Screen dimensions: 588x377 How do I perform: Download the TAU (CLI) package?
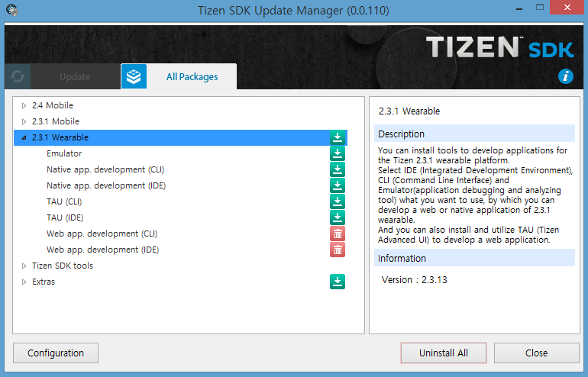[x=337, y=201]
